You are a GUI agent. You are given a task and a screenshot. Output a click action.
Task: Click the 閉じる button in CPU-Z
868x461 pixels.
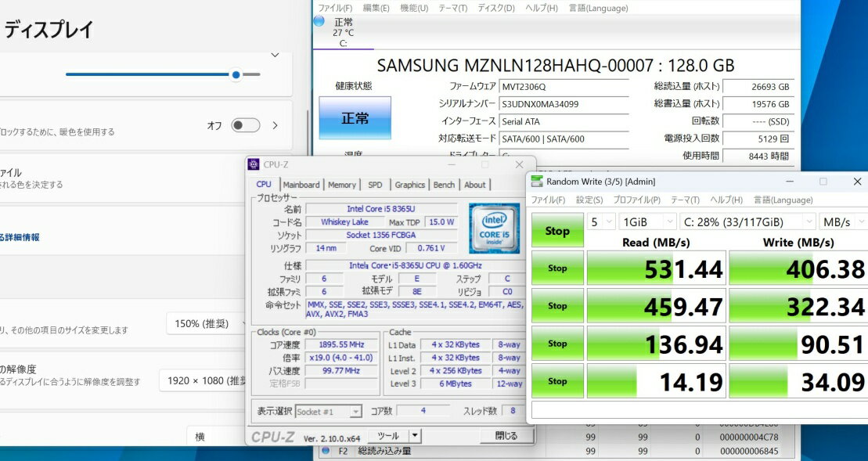click(506, 436)
